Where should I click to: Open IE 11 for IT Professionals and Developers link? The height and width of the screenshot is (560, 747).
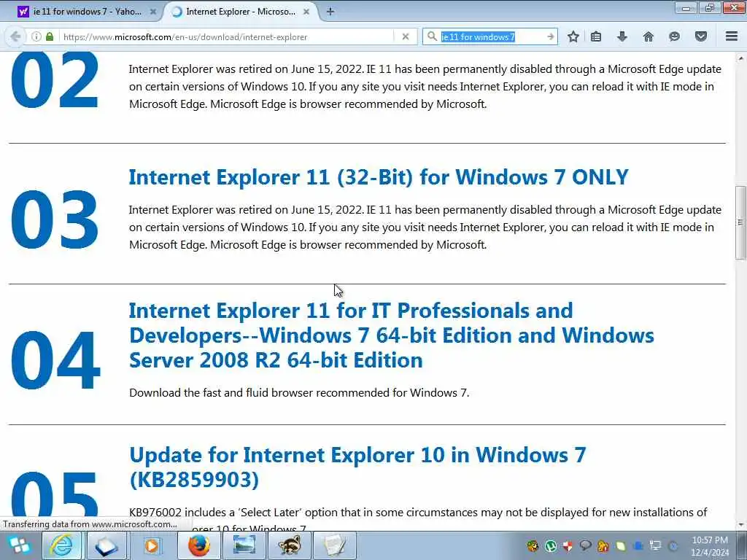(x=392, y=335)
